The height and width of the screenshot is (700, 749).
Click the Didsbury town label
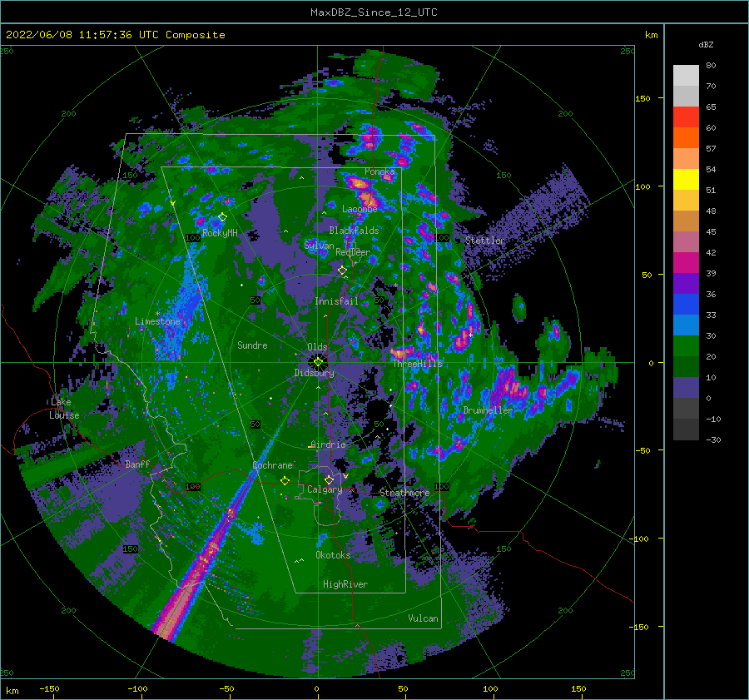(x=315, y=373)
